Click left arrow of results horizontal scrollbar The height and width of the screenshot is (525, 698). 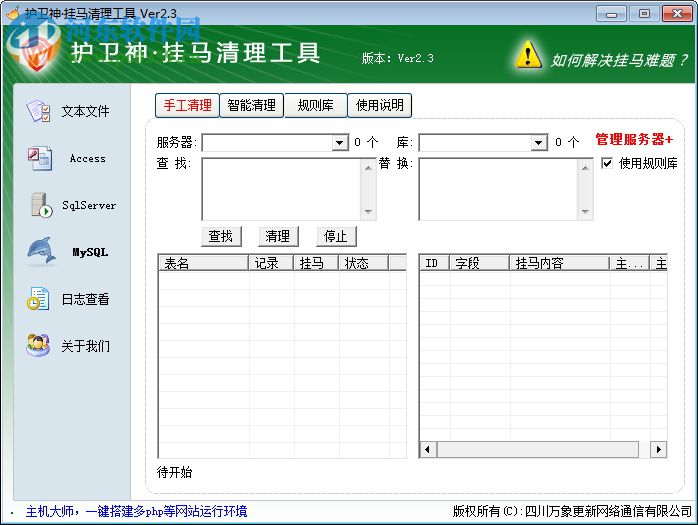tap(428, 449)
